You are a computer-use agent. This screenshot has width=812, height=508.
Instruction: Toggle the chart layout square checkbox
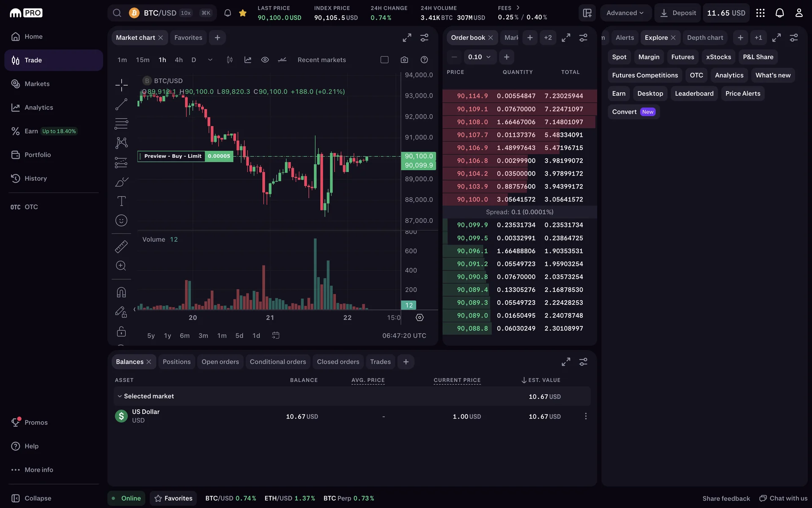pyautogui.click(x=384, y=60)
